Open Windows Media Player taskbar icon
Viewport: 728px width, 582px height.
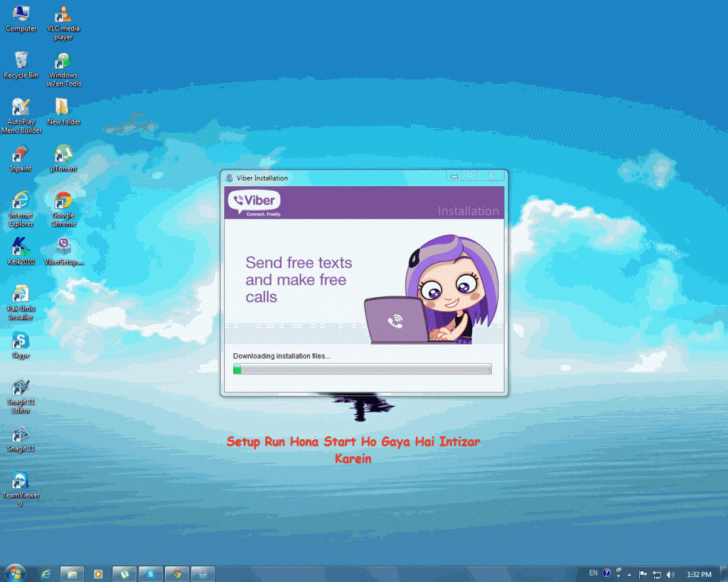tap(98, 574)
